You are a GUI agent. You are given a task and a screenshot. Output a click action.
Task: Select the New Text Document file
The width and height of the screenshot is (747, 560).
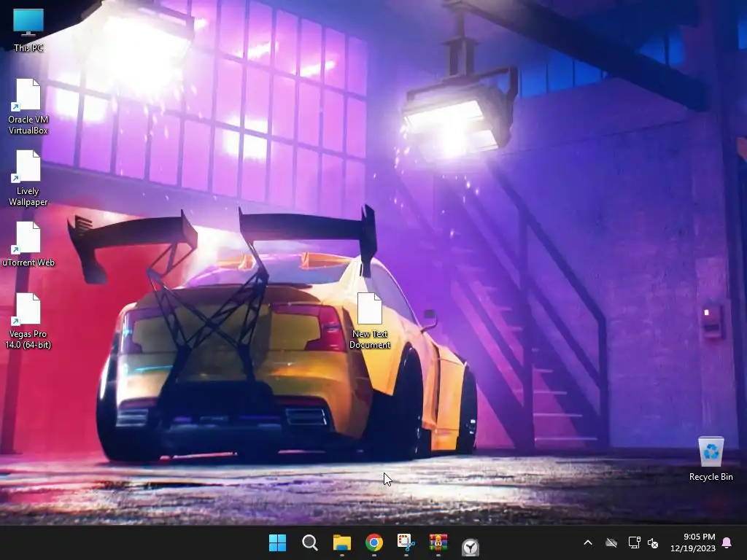pyautogui.click(x=370, y=321)
